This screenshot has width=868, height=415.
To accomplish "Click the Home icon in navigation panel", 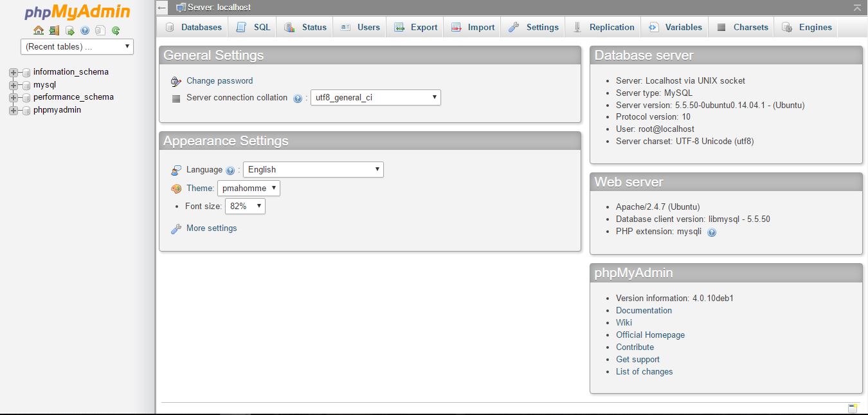I will tap(39, 30).
